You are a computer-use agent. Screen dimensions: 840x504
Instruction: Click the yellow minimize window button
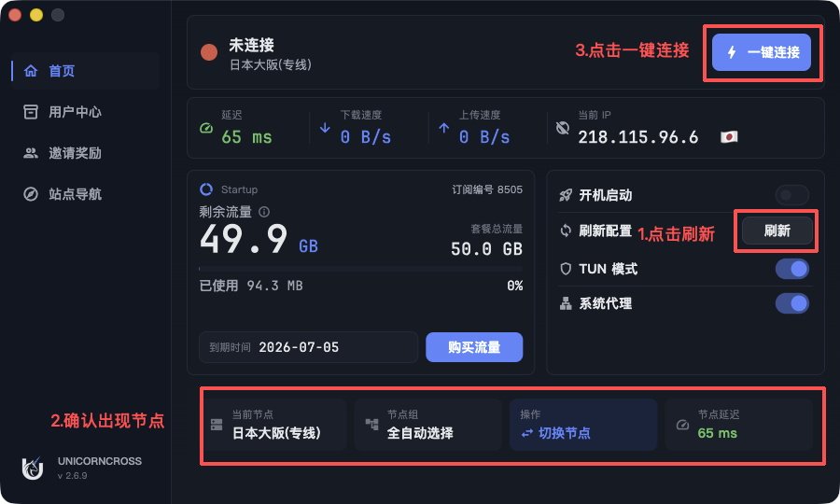tap(36, 15)
